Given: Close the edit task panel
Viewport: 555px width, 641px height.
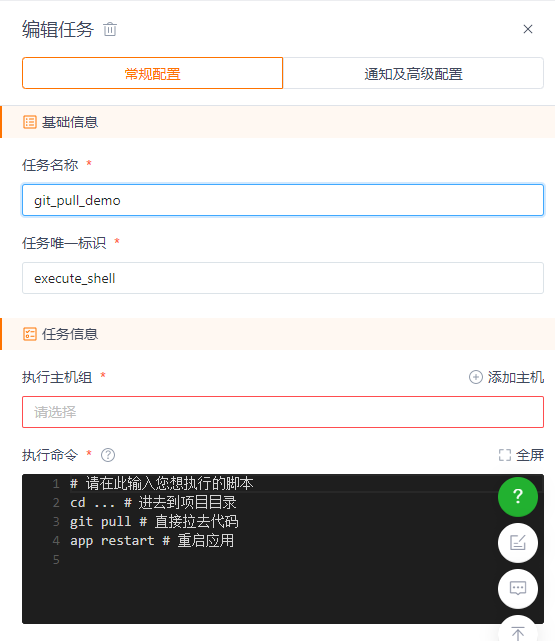Looking at the screenshot, I should click(528, 29).
